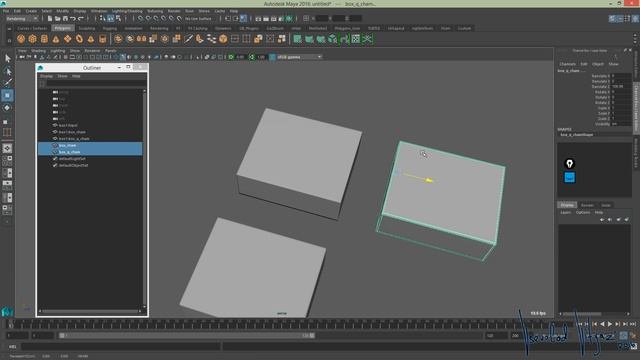Click the Translate Z value field

coord(621,87)
